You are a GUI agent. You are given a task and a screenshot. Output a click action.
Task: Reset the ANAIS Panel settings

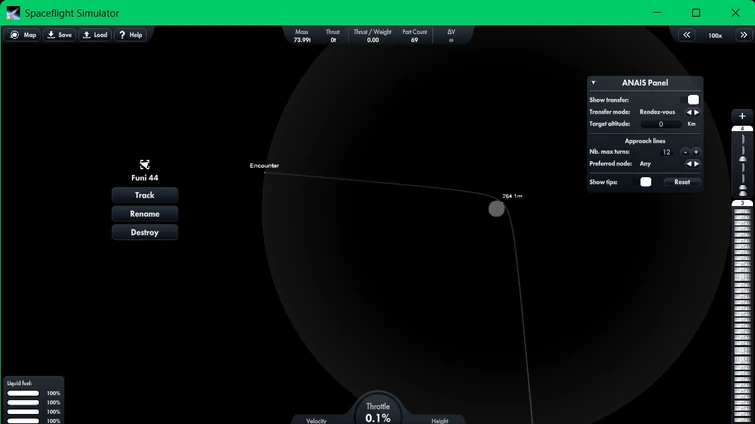(x=682, y=182)
